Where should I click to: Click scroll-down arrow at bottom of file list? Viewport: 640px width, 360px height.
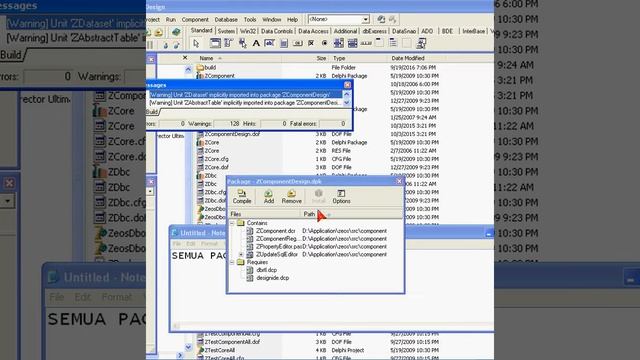188,347
